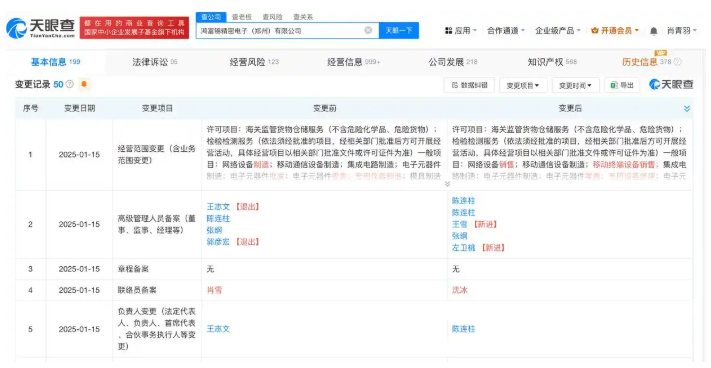This screenshot has height=368, width=711.
Task: Select the 经营风险 tab
Action: click(x=254, y=62)
